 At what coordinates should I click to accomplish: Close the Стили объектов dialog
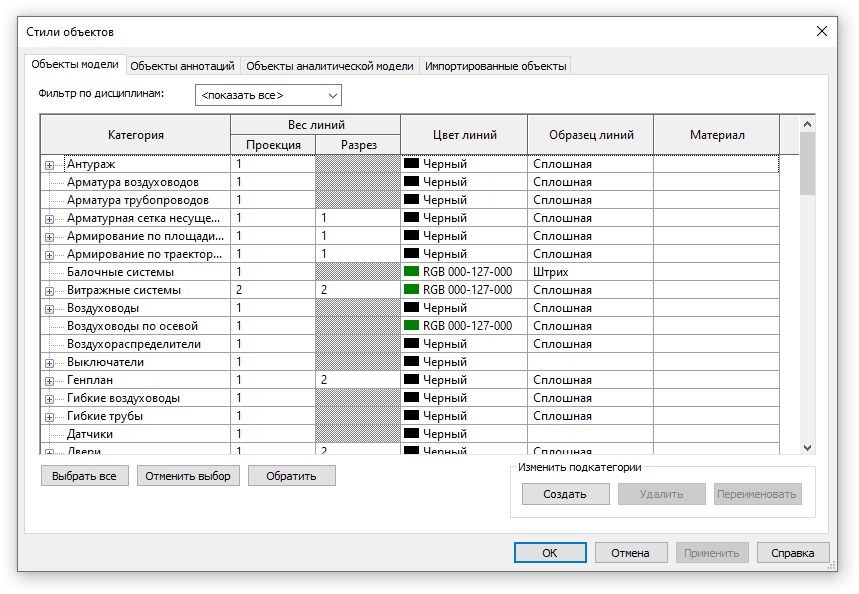coord(822,32)
